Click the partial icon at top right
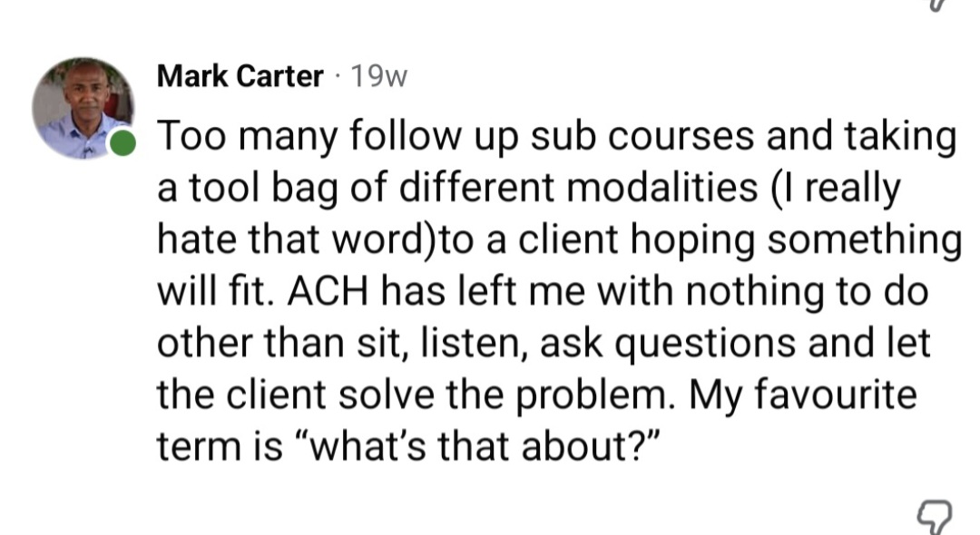 938,5
